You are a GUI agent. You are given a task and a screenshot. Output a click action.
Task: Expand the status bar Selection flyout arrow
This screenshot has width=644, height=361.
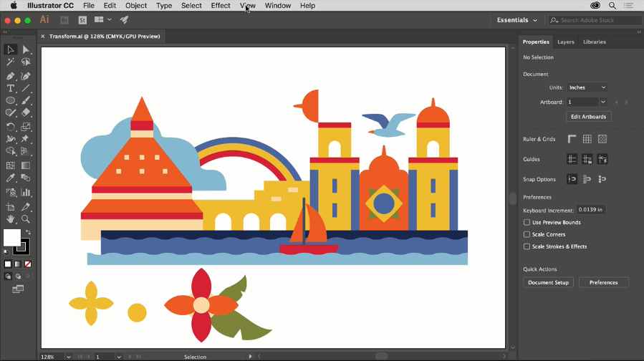250,357
